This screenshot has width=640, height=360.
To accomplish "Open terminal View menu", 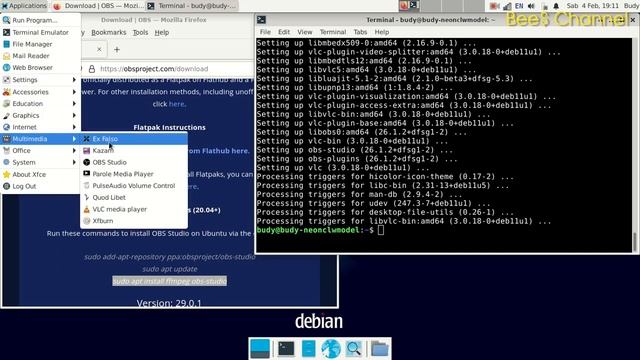I will coord(304,32).
